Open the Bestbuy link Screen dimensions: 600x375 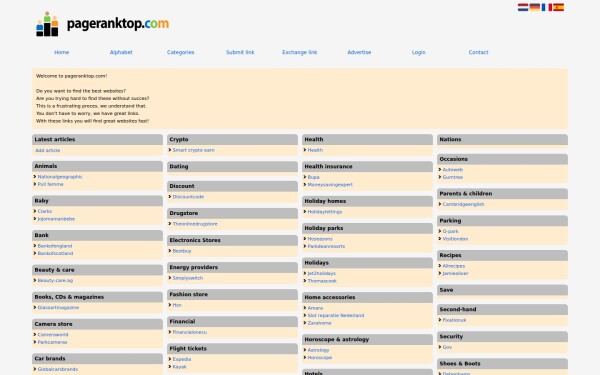[182, 251]
